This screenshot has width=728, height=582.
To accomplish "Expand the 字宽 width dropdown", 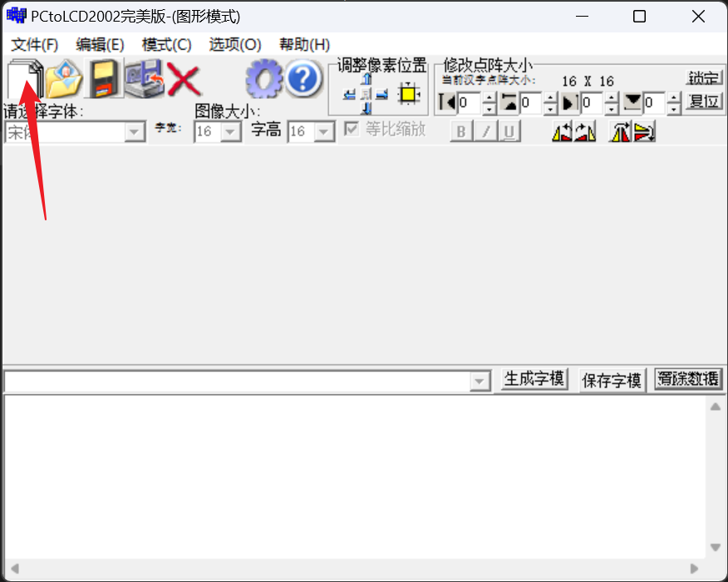I will (x=230, y=132).
